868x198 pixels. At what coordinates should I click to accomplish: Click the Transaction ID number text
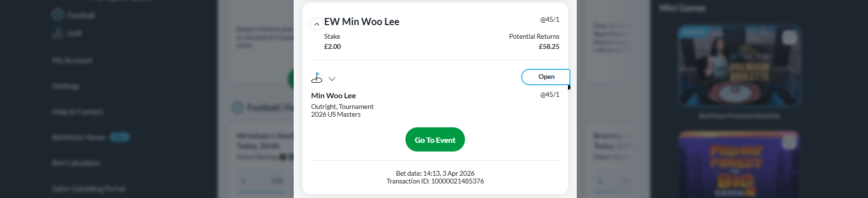coord(457,181)
